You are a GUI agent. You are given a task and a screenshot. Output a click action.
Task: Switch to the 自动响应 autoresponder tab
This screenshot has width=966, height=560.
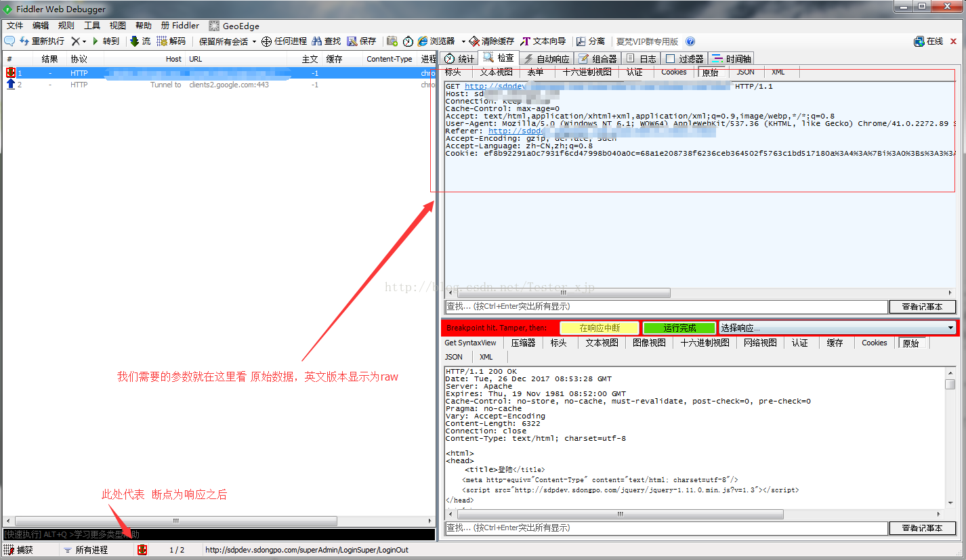[546, 59]
